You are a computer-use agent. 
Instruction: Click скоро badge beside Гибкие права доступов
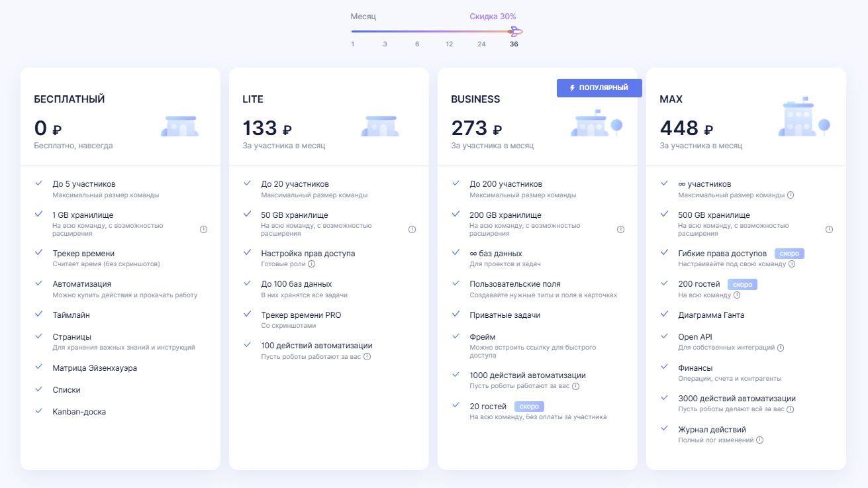pos(789,254)
